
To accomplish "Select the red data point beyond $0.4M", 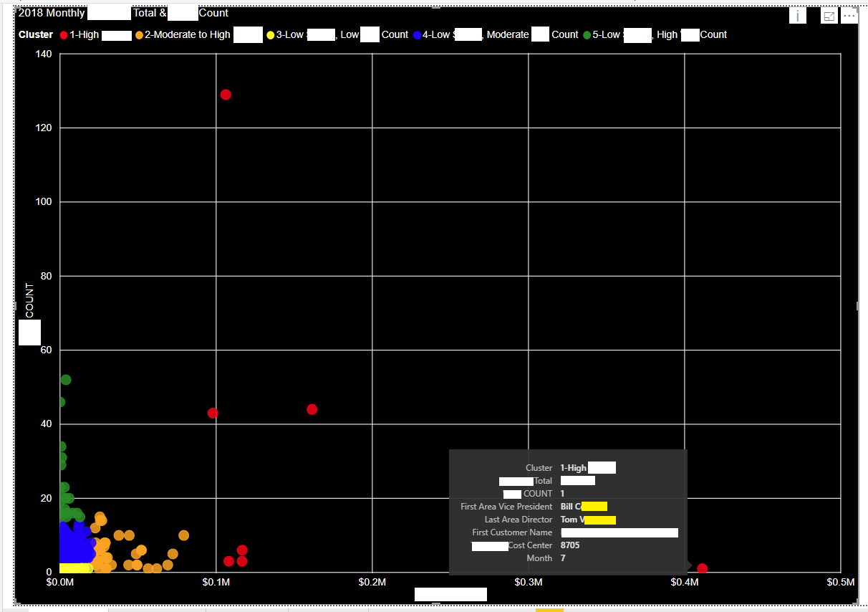I will pos(702,568).
